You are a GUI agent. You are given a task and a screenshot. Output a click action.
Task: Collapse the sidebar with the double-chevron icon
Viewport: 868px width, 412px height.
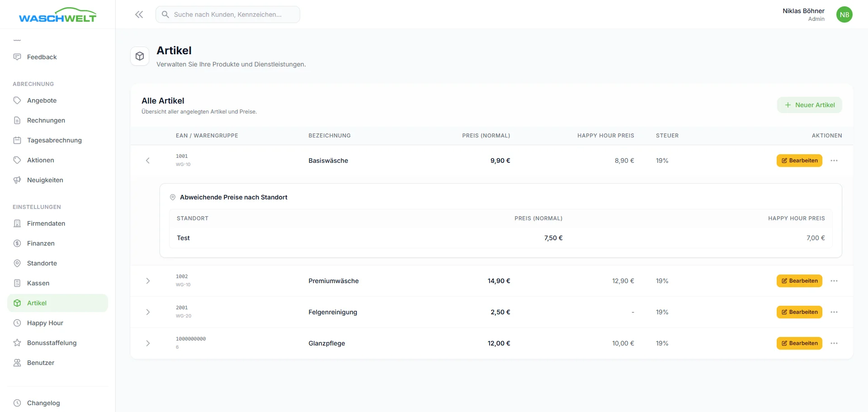139,14
